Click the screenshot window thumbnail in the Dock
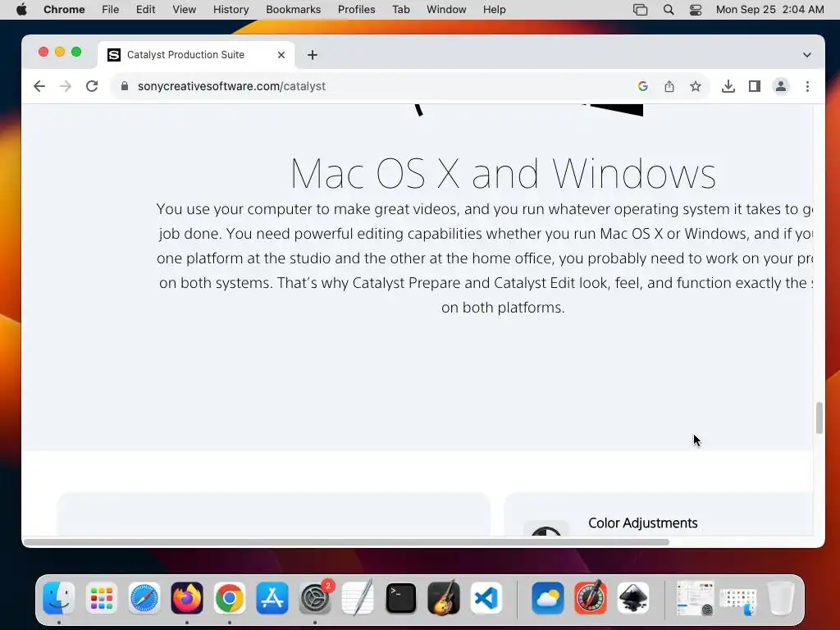This screenshot has height=630, width=840. click(x=695, y=598)
